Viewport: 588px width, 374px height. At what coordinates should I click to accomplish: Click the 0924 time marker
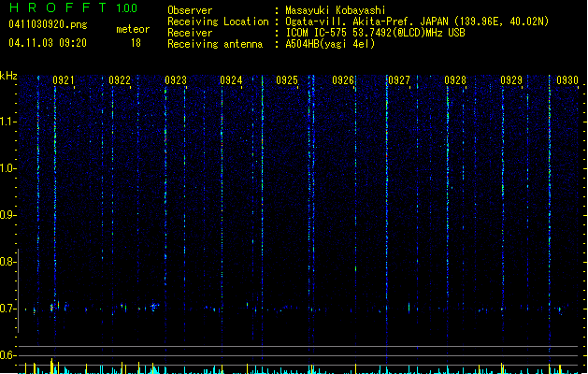[232, 80]
